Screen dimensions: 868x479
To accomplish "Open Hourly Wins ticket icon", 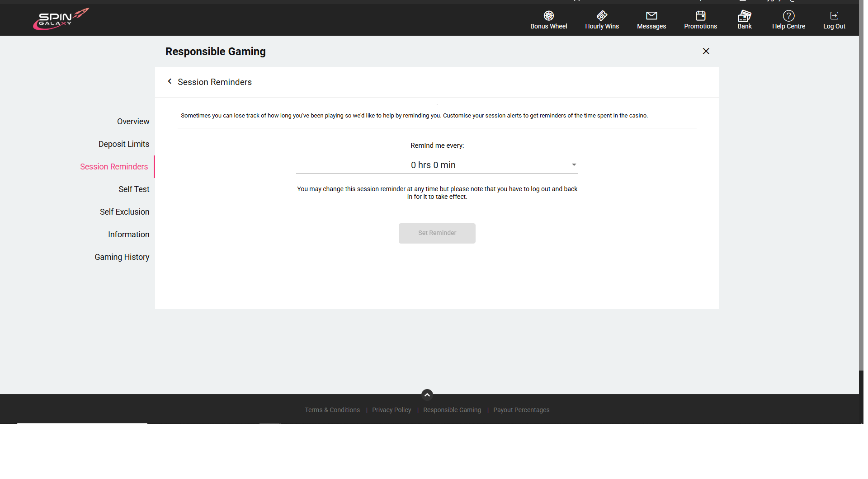I will [x=602, y=16].
